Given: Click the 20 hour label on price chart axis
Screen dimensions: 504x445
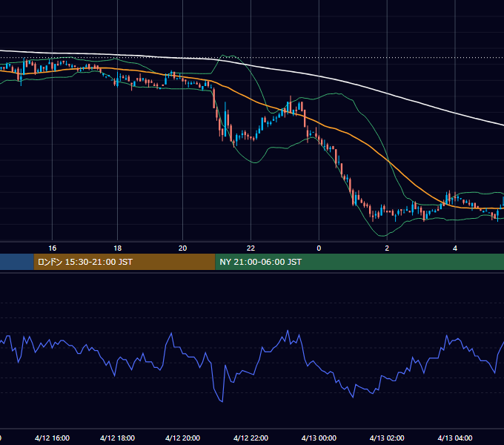Looking at the screenshot, I should point(182,248).
